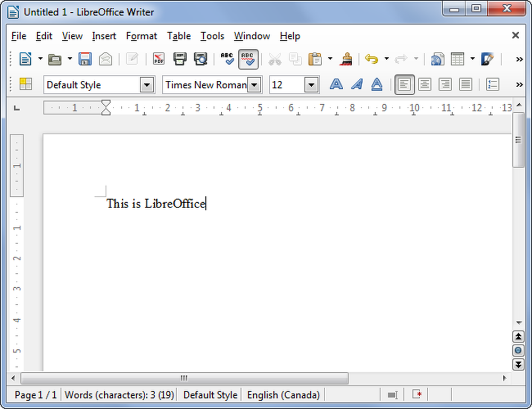
Task: Open the Help menu
Action: [290, 36]
